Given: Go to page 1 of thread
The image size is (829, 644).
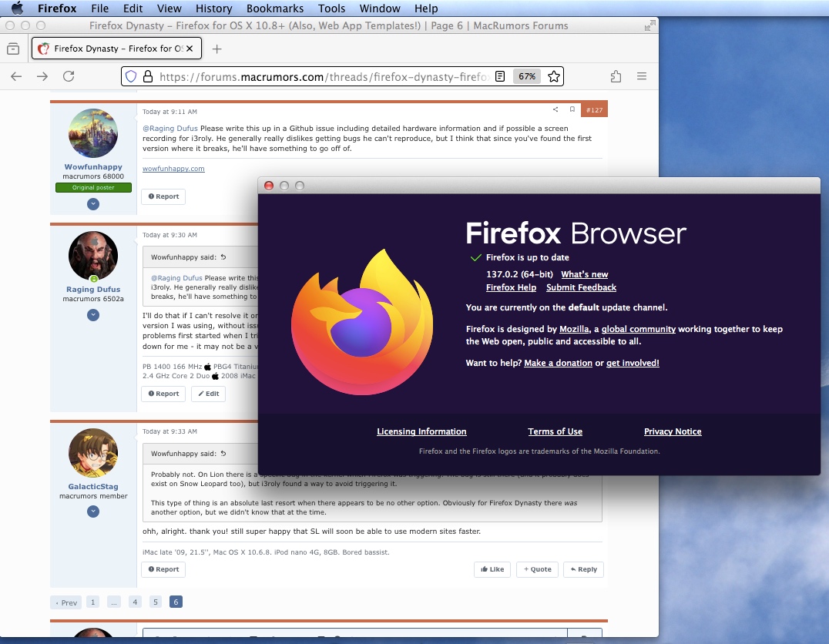Looking at the screenshot, I should (x=92, y=602).
